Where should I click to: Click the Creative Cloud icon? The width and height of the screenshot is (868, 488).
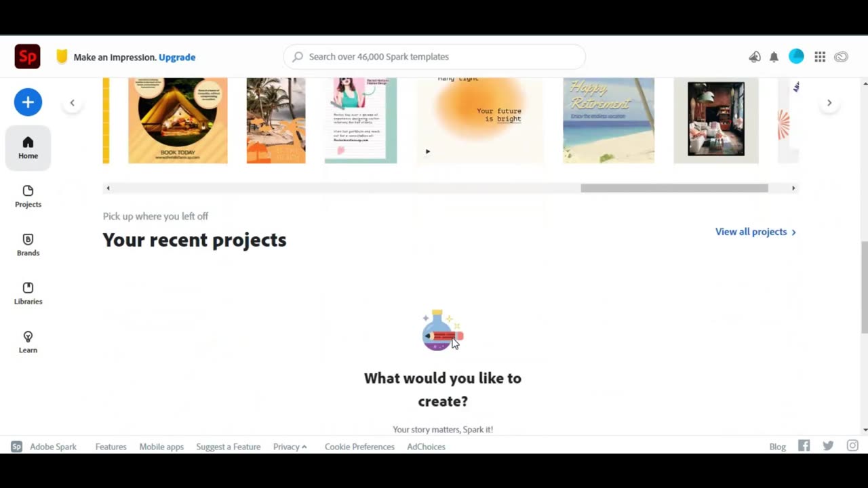click(841, 57)
